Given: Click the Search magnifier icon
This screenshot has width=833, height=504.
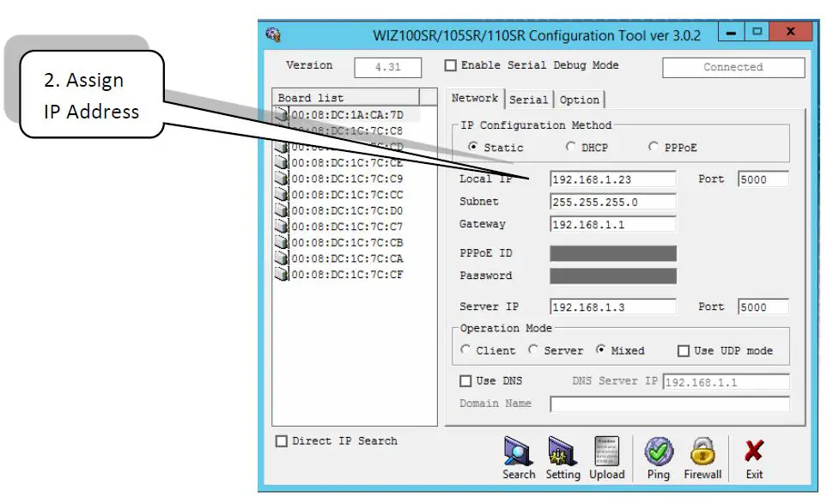Looking at the screenshot, I should (518, 452).
